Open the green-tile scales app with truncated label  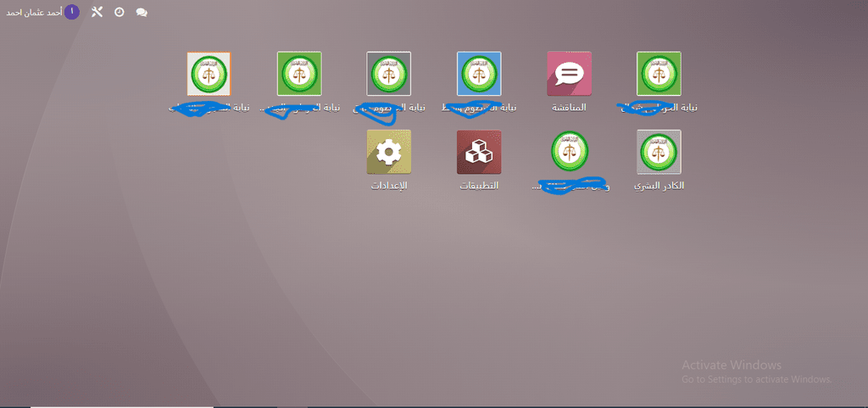point(299,74)
